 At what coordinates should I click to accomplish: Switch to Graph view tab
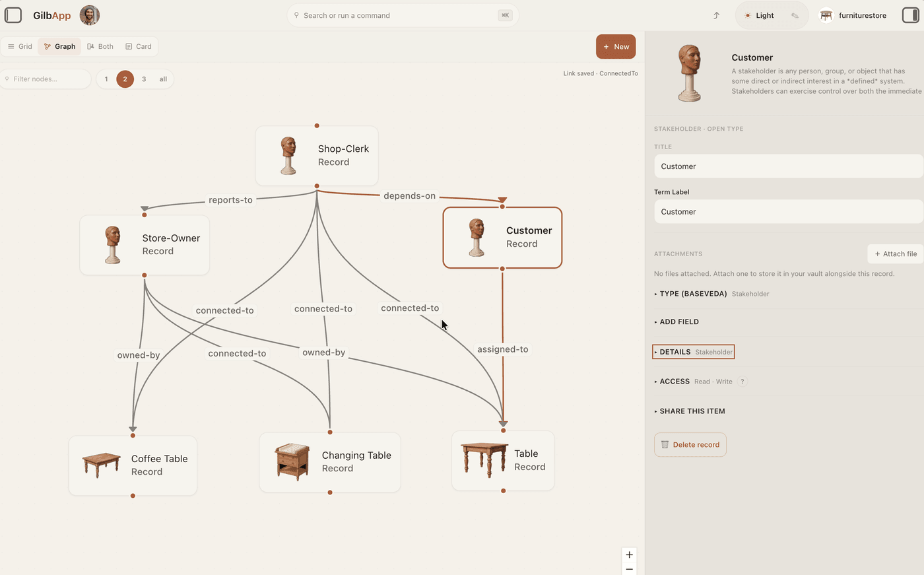point(59,46)
